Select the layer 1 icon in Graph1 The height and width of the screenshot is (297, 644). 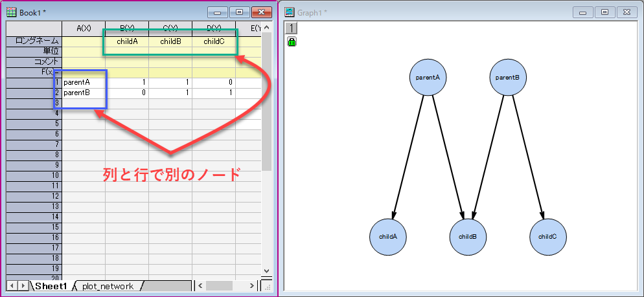[292, 28]
